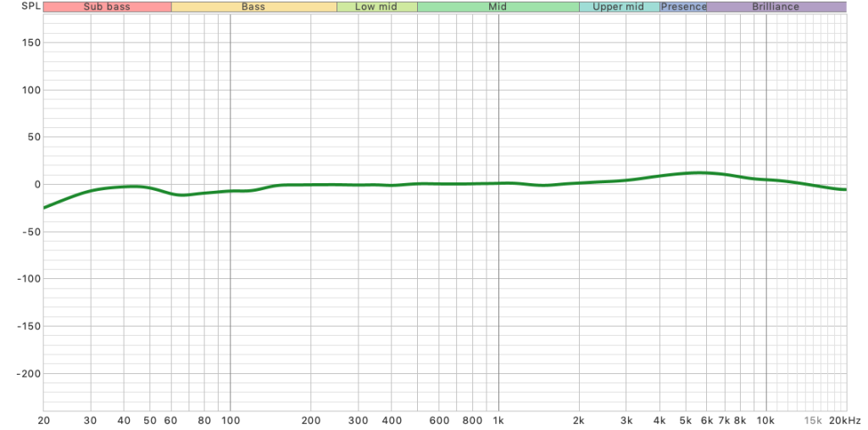The width and height of the screenshot is (868, 430).
Task: Click the 5k frequency label
Action: pos(686,421)
